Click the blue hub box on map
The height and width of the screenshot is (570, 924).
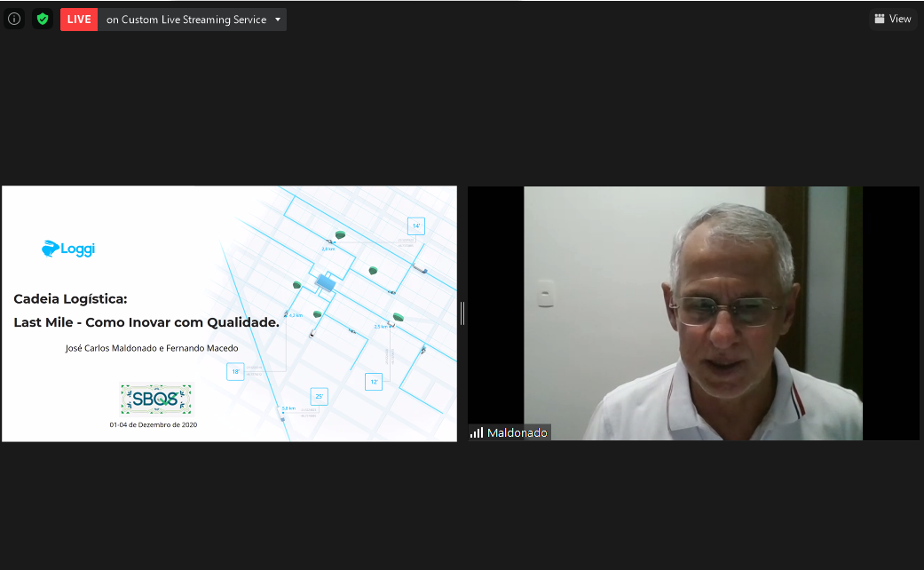click(326, 281)
